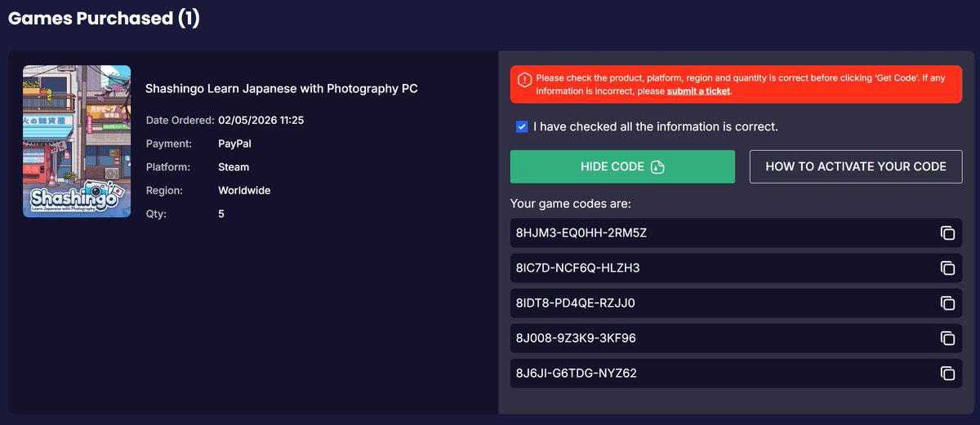Click the warning icon in the red alert banner

pyautogui.click(x=524, y=79)
